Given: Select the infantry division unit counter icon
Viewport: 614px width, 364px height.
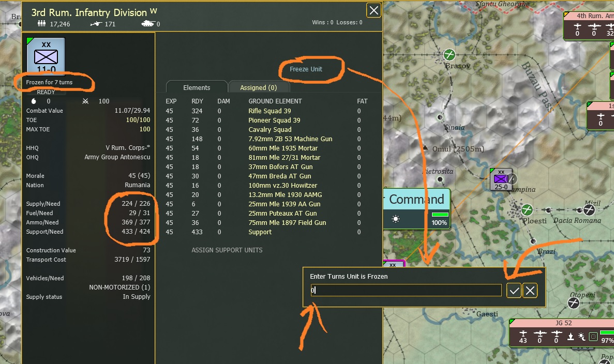Looking at the screenshot, I should (x=46, y=55).
